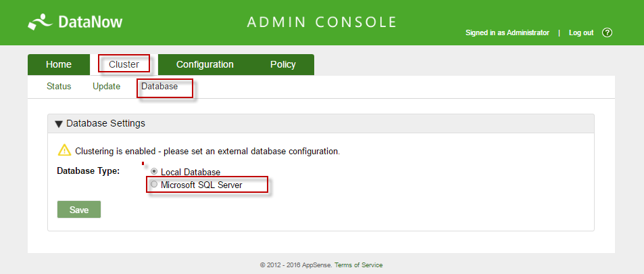Select the Database sub-tab
This screenshot has height=274, width=644.
(x=159, y=87)
